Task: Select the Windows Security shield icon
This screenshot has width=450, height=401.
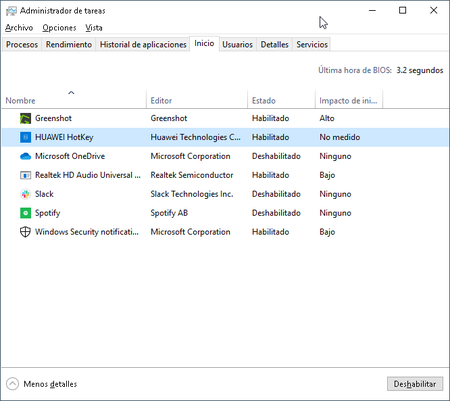Action: click(25, 232)
